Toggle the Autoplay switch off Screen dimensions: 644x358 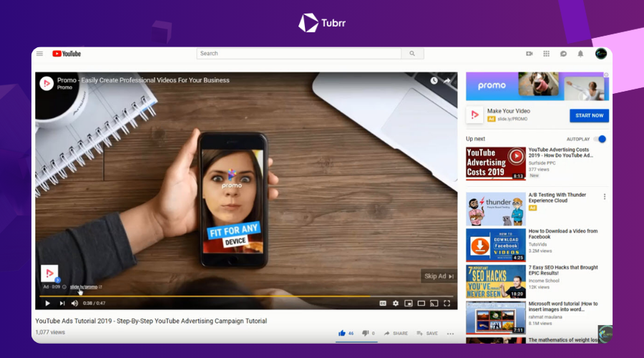[600, 139]
